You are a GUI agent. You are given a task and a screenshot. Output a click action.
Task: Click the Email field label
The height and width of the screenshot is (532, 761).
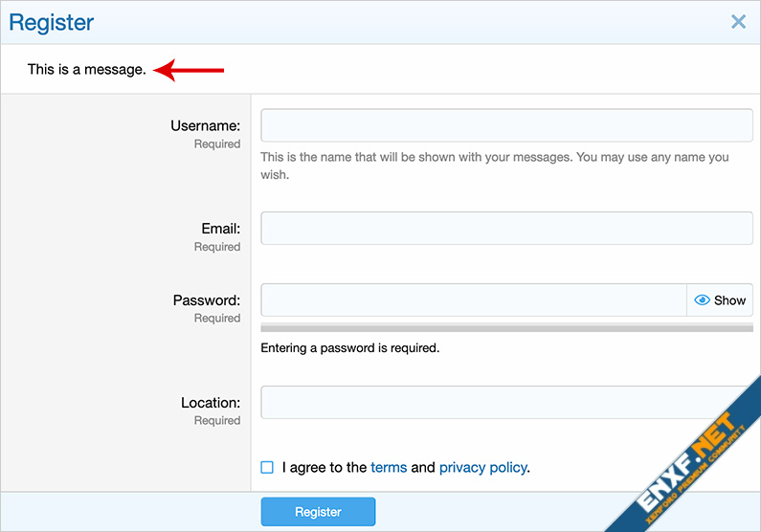[x=220, y=229]
